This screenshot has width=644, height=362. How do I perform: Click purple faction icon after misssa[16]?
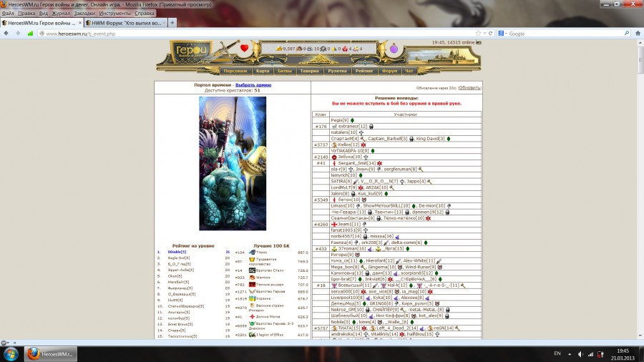click(396, 237)
